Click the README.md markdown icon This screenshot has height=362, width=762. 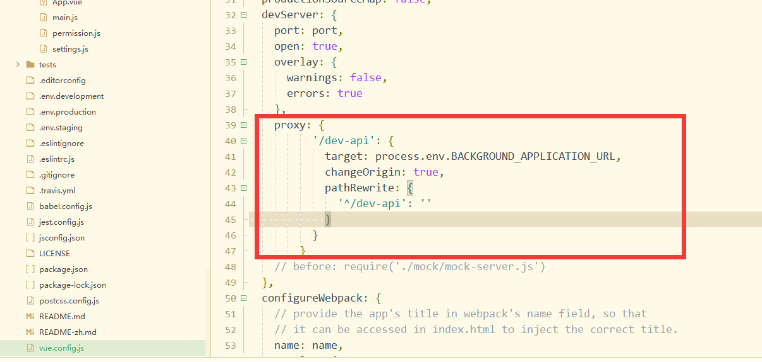(30, 316)
